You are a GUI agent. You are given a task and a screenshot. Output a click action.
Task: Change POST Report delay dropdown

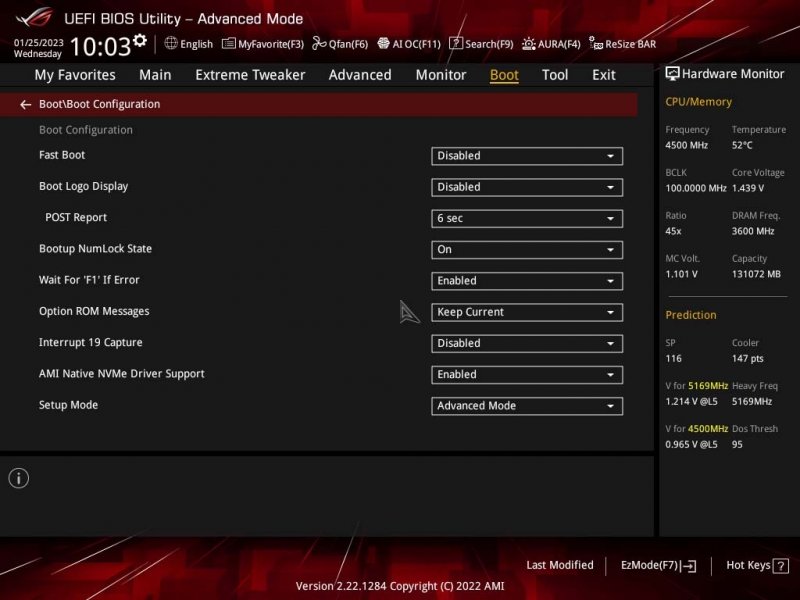527,218
